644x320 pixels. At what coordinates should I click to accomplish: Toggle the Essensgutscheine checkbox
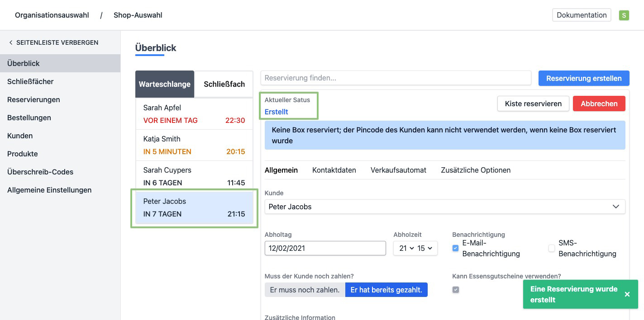(456, 290)
